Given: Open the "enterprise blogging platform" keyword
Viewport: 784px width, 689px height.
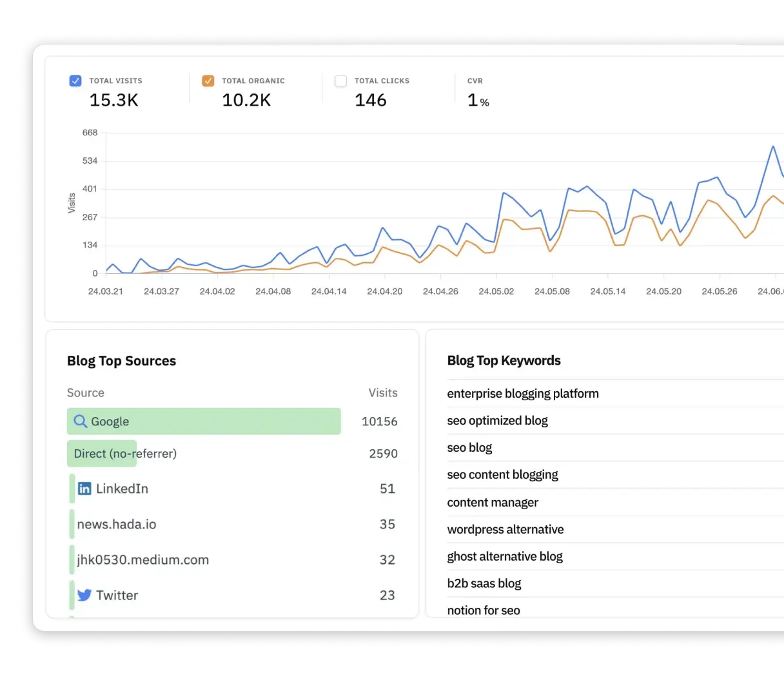Looking at the screenshot, I should tap(523, 393).
